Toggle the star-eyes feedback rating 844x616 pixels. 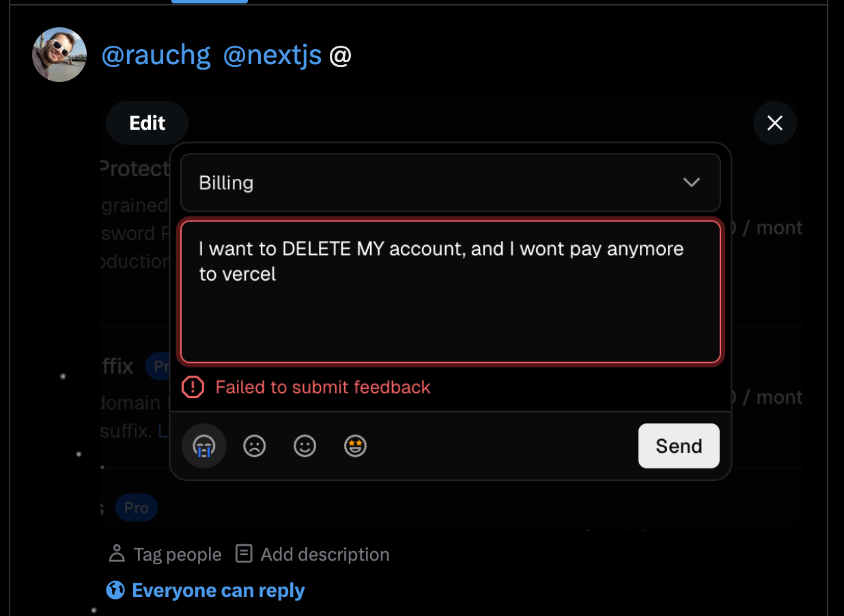coord(355,445)
